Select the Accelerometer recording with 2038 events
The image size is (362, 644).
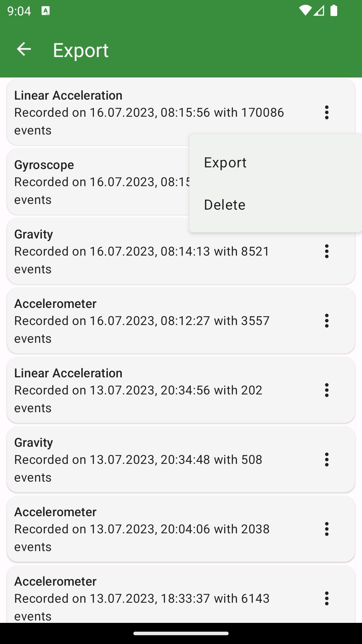click(x=181, y=529)
